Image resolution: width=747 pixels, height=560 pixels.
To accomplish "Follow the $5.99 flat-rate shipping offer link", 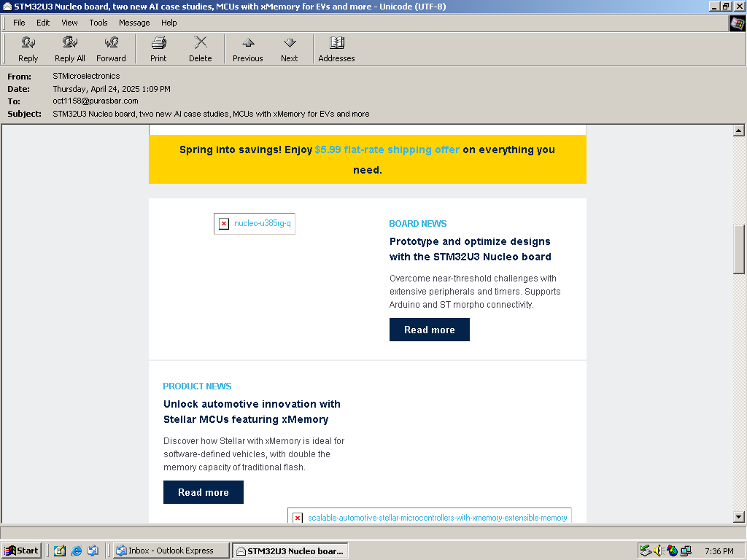I will point(387,149).
